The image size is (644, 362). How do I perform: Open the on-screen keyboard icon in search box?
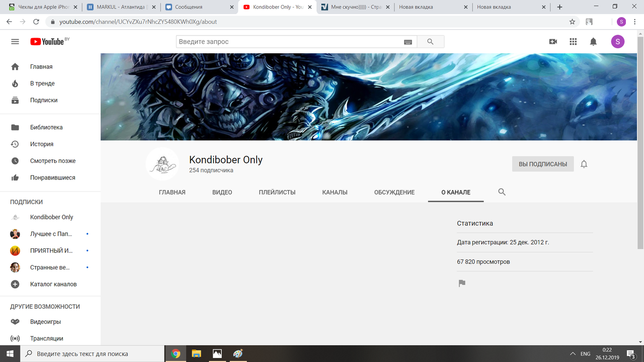tap(408, 42)
